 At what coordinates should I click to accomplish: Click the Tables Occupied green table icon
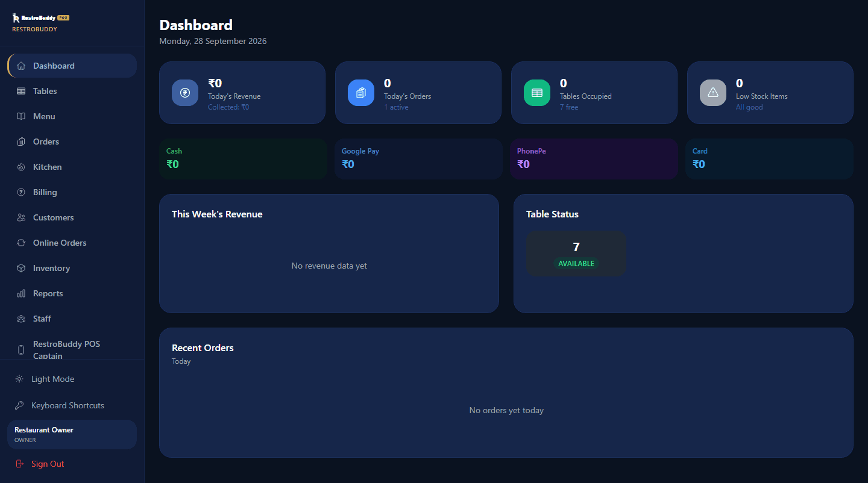tap(537, 93)
